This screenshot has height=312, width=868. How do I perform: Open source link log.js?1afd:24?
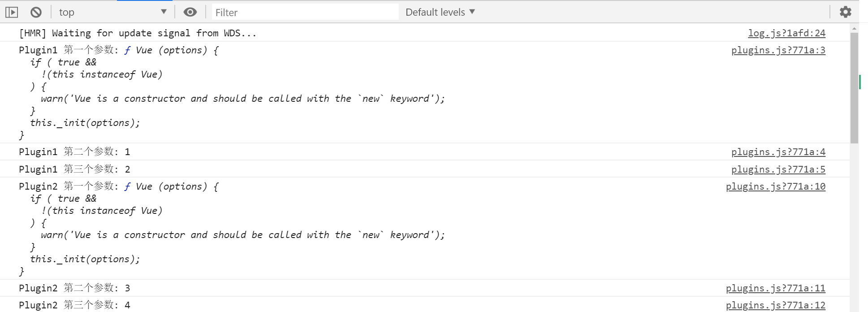(x=786, y=33)
